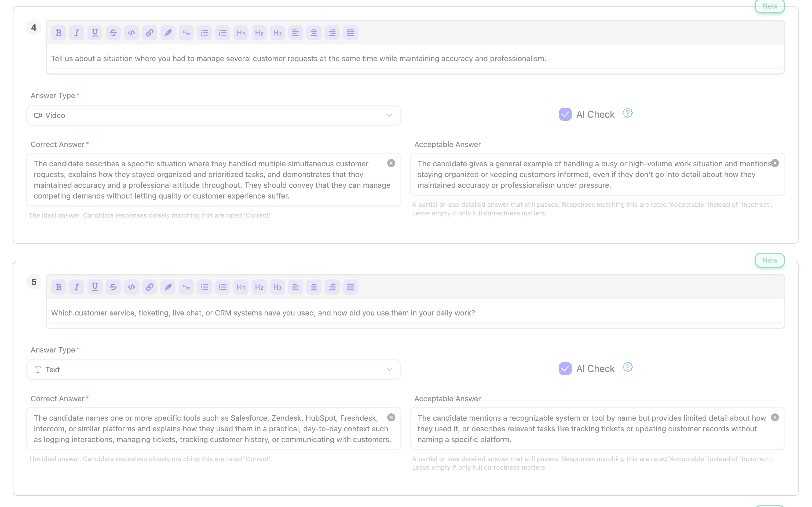812x507 pixels.
Task: Open the Text answer type dropdown
Action: [x=214, y=370]
